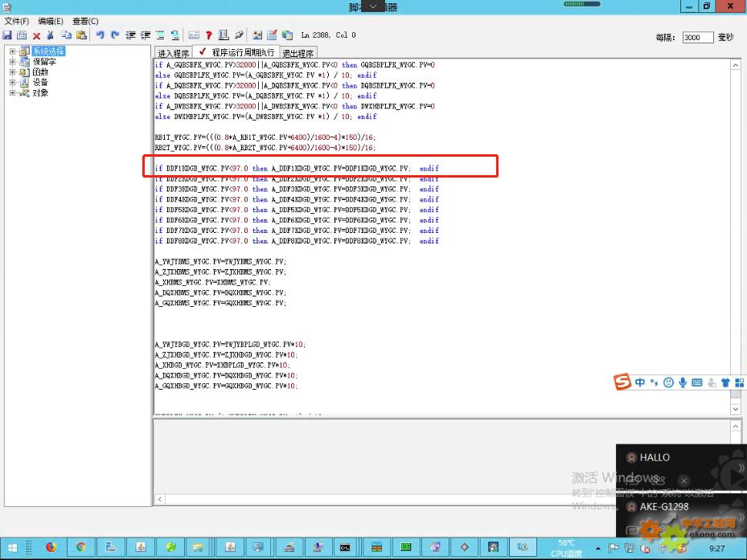Click the 每隔 interval input field
The image size is (747, 560).
(x=697, y=37)
